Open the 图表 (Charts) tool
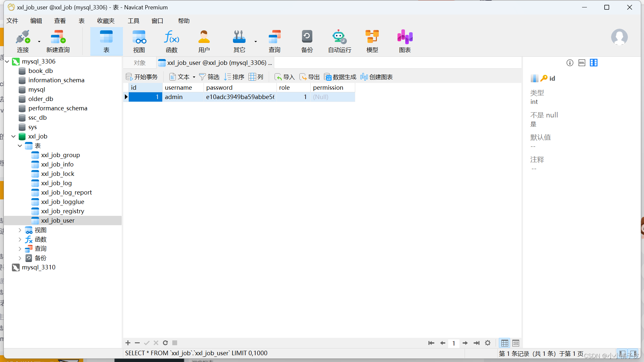 404,41
